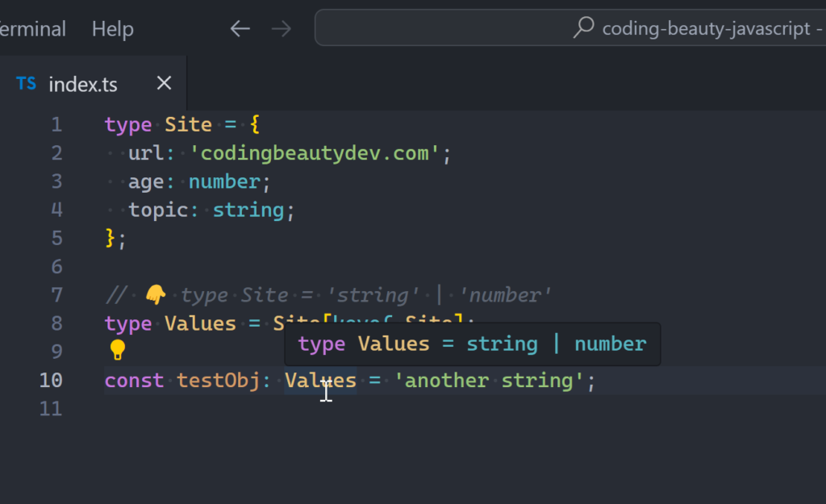The height and width of the screenshot is (504, 826).
Task: Click the 'Site' type name on line 1
Action: coord(189,125)
